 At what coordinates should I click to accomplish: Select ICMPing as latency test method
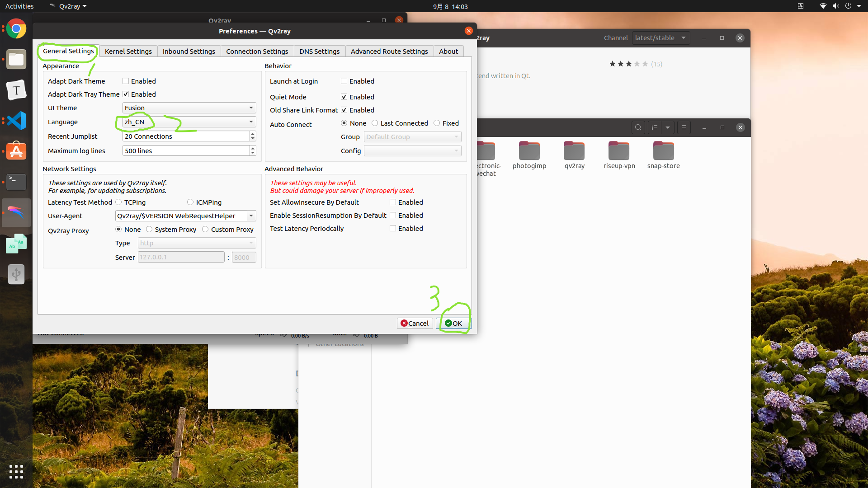[x=190, y=202]
